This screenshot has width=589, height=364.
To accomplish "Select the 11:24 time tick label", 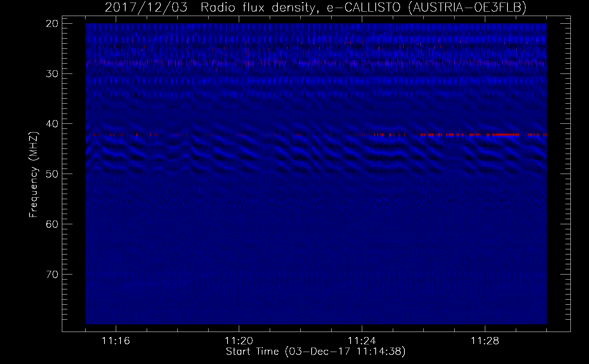I will 362,341.
